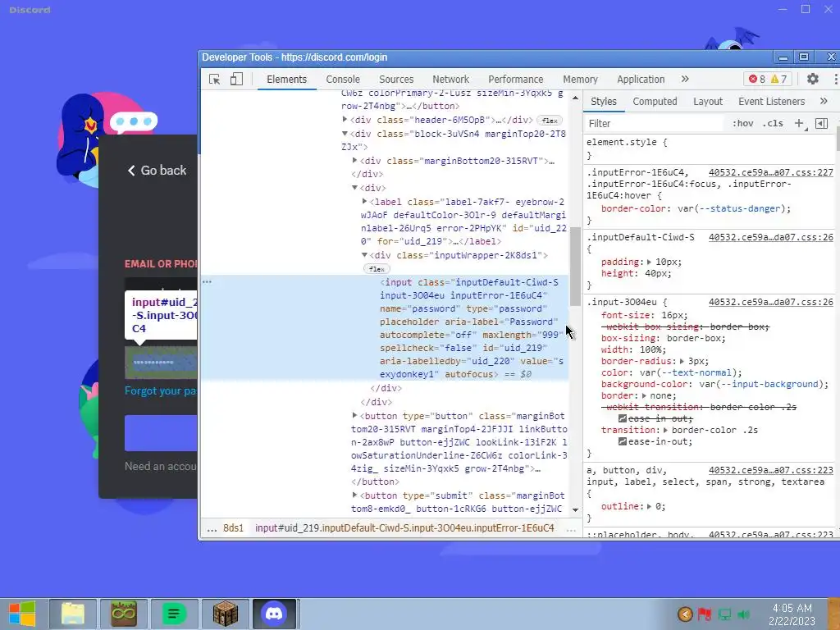The width and height of the screenshot is (840, 630).
Task: Expand the type="submit" button node
Action: point(354,495)
